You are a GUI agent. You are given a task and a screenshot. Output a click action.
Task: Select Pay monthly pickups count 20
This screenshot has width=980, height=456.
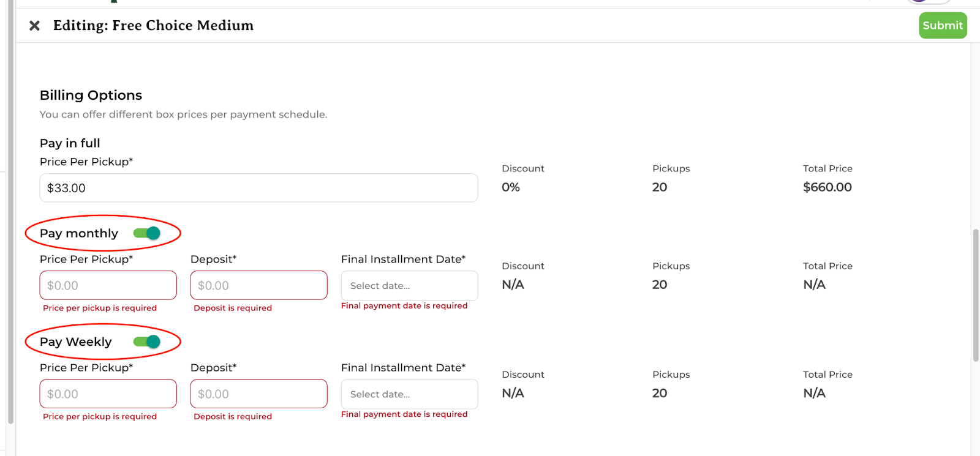coord(660,285)
